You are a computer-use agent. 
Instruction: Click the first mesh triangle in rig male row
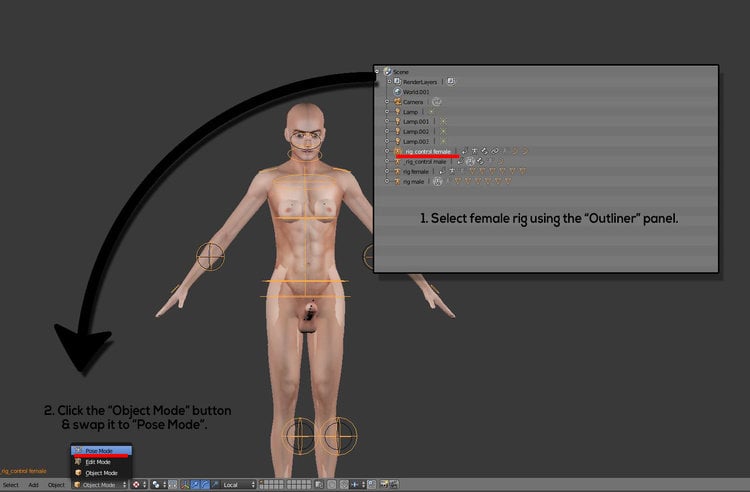(x=457, y=182)
